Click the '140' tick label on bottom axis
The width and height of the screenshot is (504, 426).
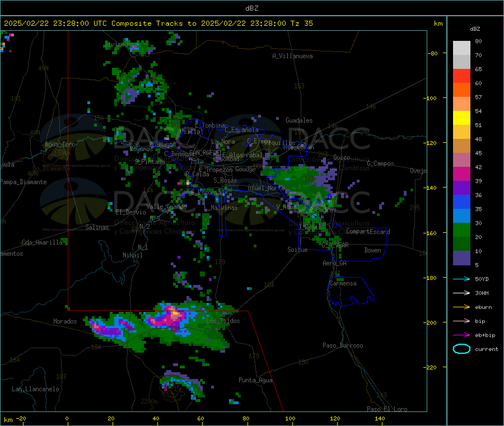point(380,418)
